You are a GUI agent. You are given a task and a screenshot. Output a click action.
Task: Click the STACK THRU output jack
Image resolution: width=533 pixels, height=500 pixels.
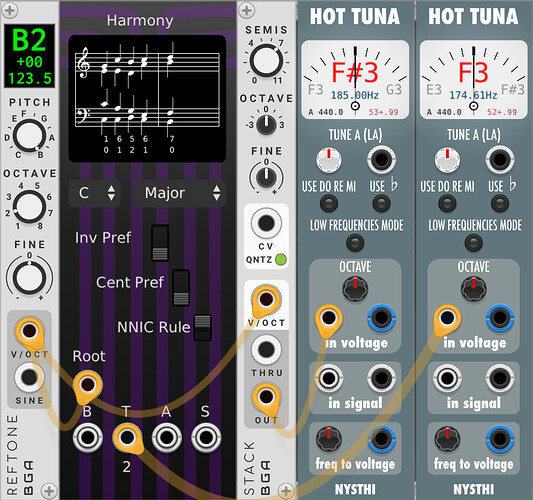coord(266,349)
